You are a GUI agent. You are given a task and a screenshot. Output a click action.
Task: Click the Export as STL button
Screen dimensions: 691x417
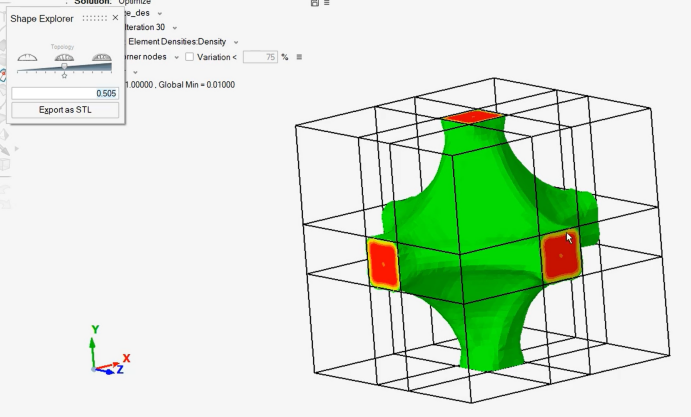click(x=65, y=110)
